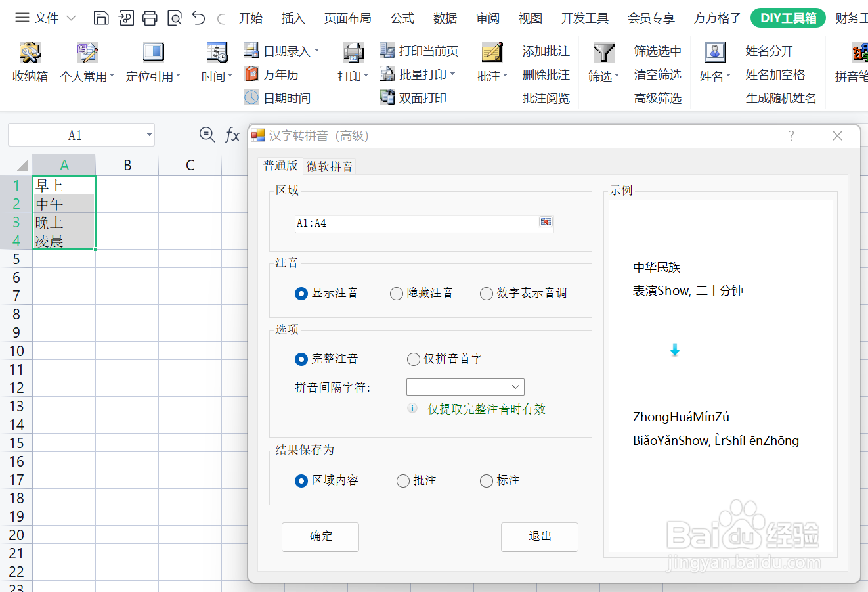Click the save icon in quick access bar
Image resolution: width=868 pixels, height=592 pixels.
(101, 18)
